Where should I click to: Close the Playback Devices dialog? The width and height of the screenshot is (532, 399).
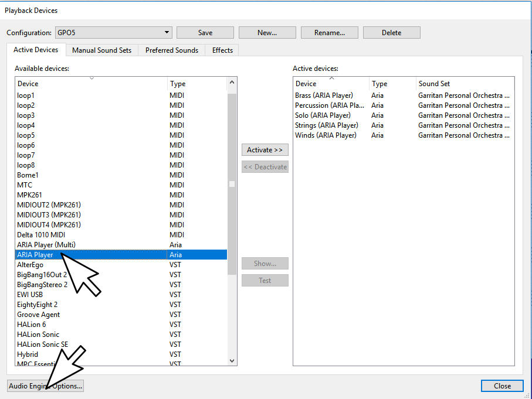click(501, 386)
